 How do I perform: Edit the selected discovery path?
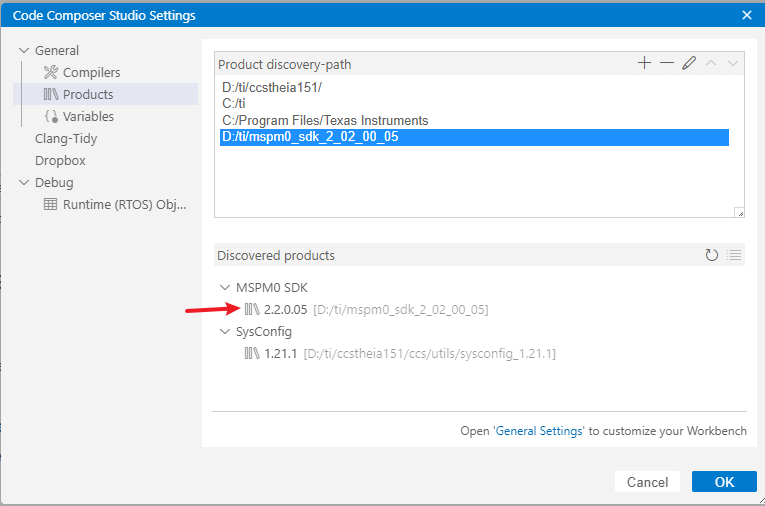click(688, 63)
